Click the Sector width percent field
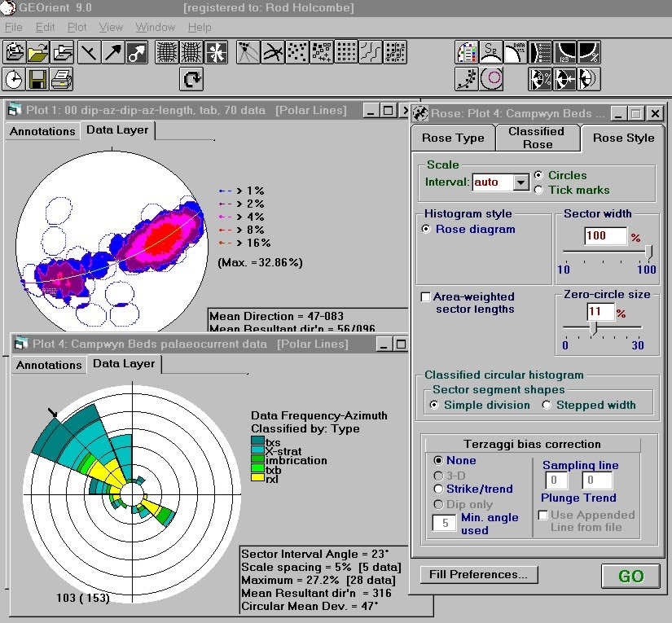 click(x=605, y=235)
